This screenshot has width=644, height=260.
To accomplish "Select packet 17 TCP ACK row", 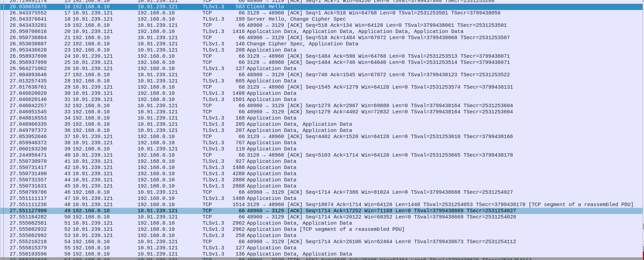I will 241,13.
